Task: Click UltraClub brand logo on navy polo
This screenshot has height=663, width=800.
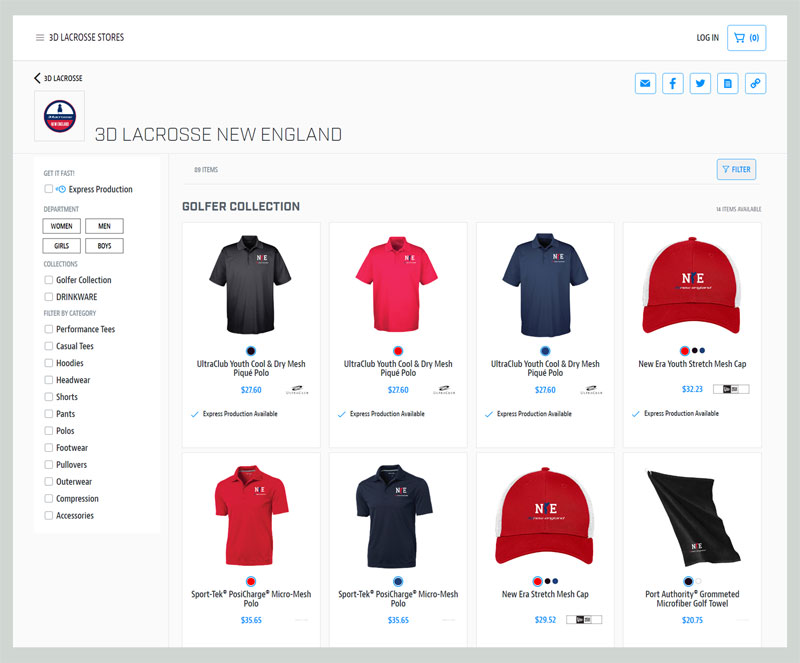Action: (591, 390)
